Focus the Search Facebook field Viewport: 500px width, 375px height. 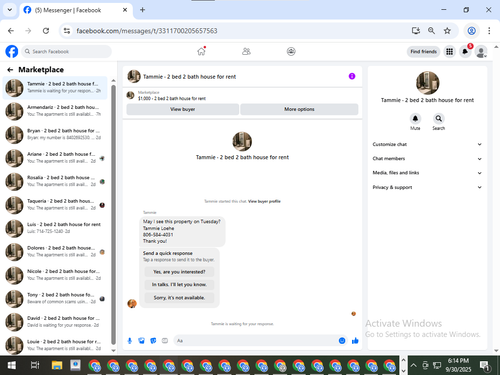click(x=67, y=52)
